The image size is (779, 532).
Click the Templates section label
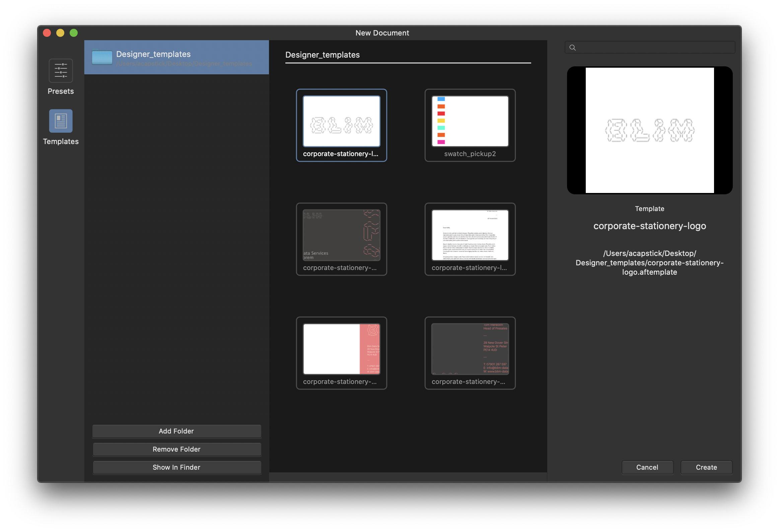click(60, 141)
